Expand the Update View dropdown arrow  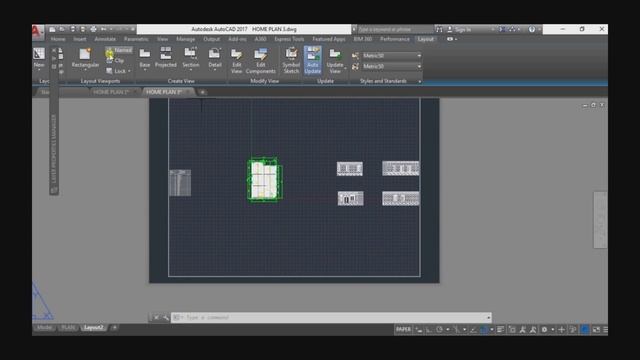pos(345,68)
